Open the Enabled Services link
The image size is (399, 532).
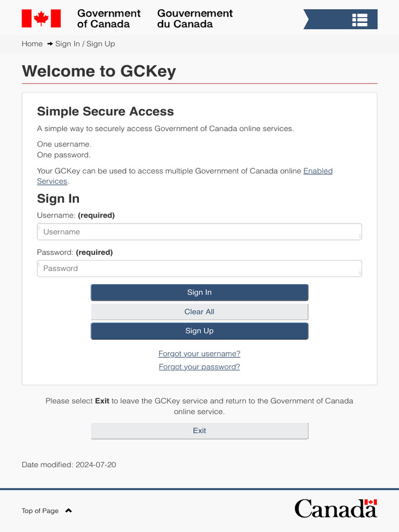317,171
